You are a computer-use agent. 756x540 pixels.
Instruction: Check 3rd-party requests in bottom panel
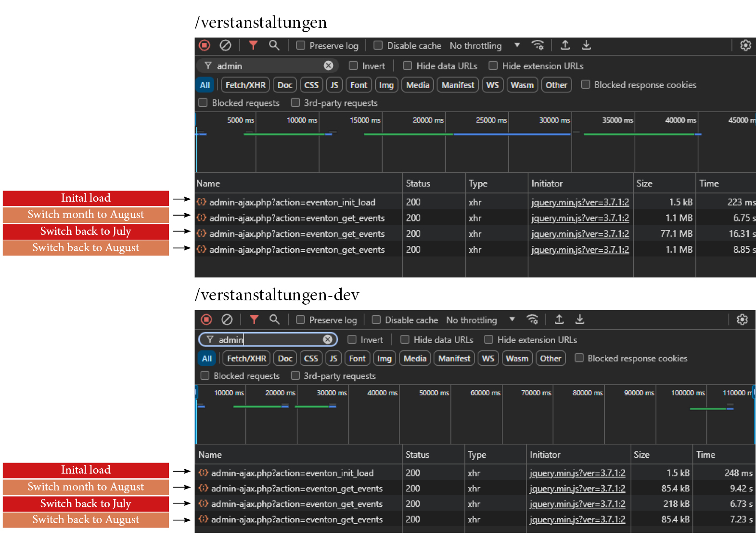tap(295, 375)
